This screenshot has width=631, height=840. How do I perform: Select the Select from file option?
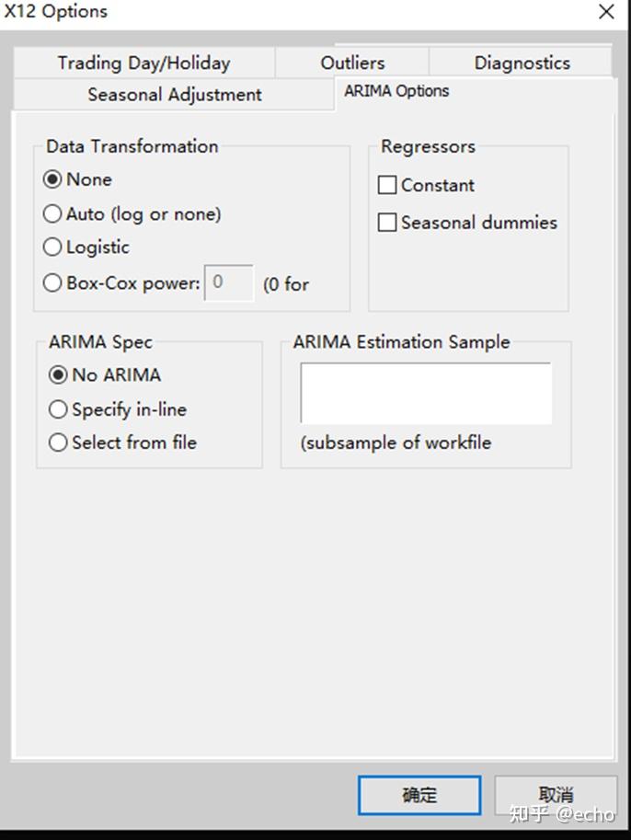[x=59, y=443]
